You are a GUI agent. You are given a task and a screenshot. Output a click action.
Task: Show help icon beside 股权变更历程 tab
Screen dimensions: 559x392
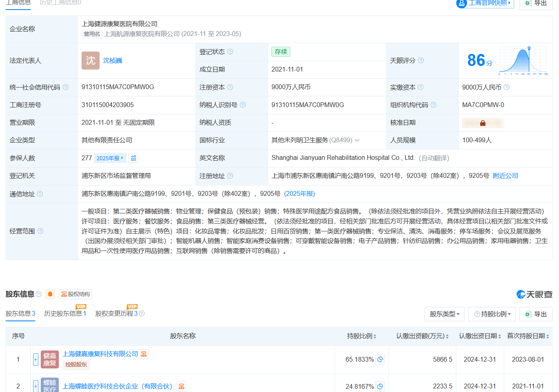point(142,314)
